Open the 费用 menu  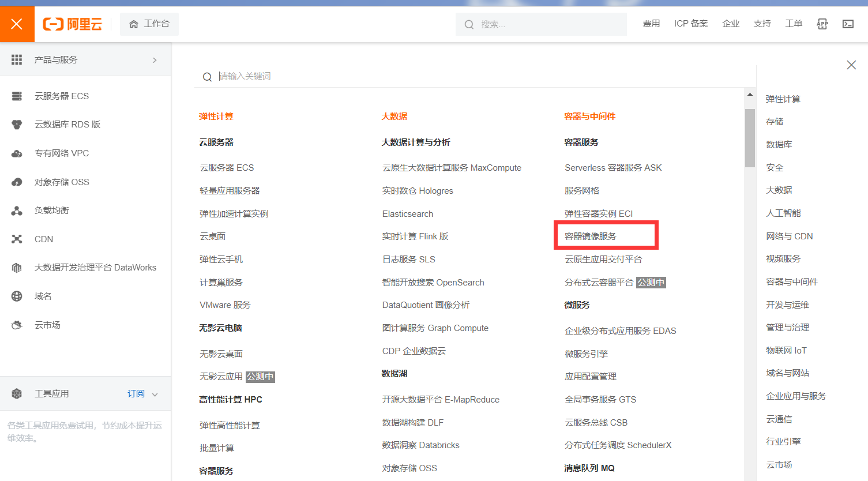coord(651,24)
